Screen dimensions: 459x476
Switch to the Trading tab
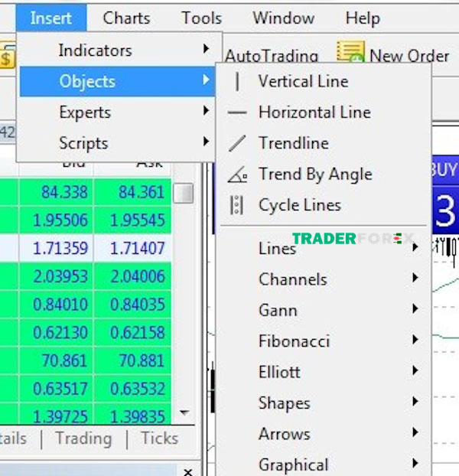coord(83,439)
